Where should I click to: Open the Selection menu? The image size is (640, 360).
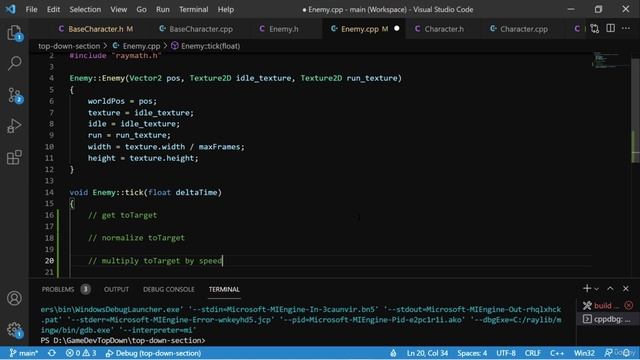85,9
